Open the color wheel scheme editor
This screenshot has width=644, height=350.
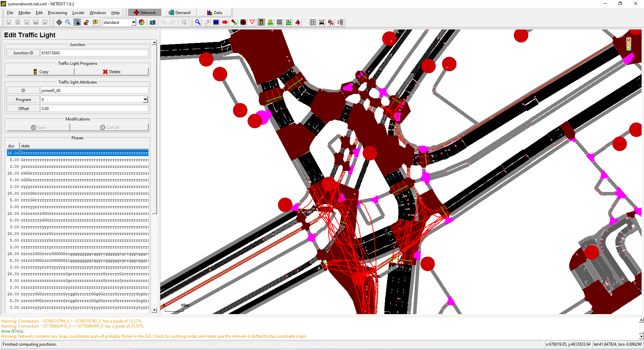click(142, 22)
